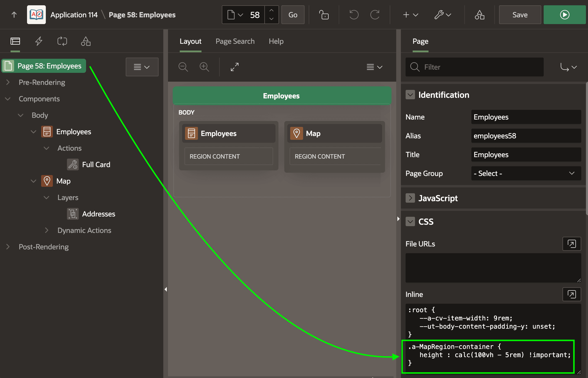Zoom in the layout view
This screenshot has width=588, height=378.
[x=204, y=67]
